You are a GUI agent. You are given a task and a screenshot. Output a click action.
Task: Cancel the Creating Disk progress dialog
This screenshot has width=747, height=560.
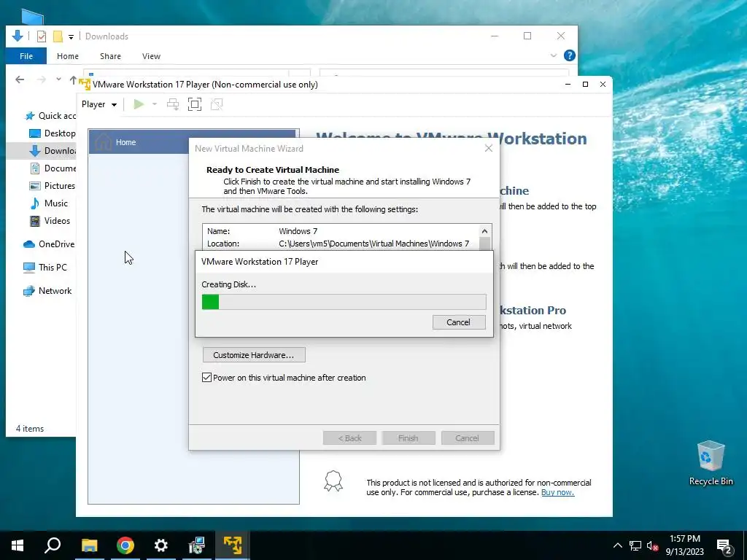tap(459, 322)
